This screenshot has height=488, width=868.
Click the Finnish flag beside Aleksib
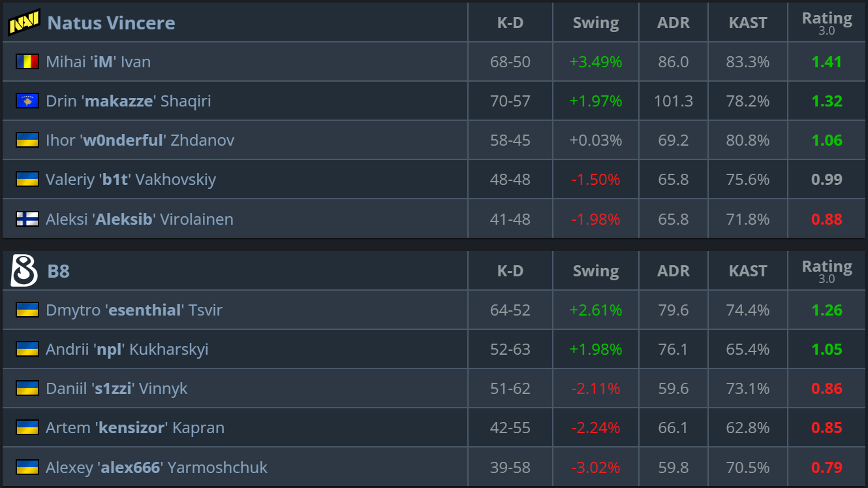(27, 219)
